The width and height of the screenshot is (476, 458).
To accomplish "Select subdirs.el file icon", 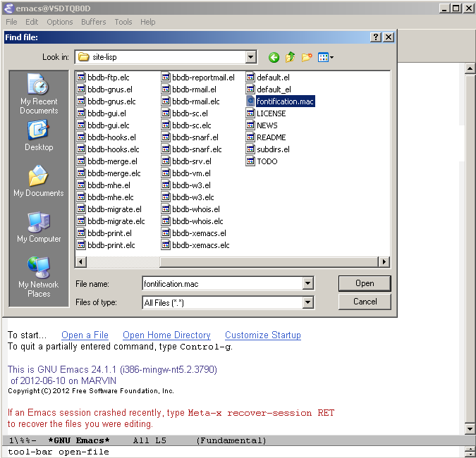I will pos(250,149).
